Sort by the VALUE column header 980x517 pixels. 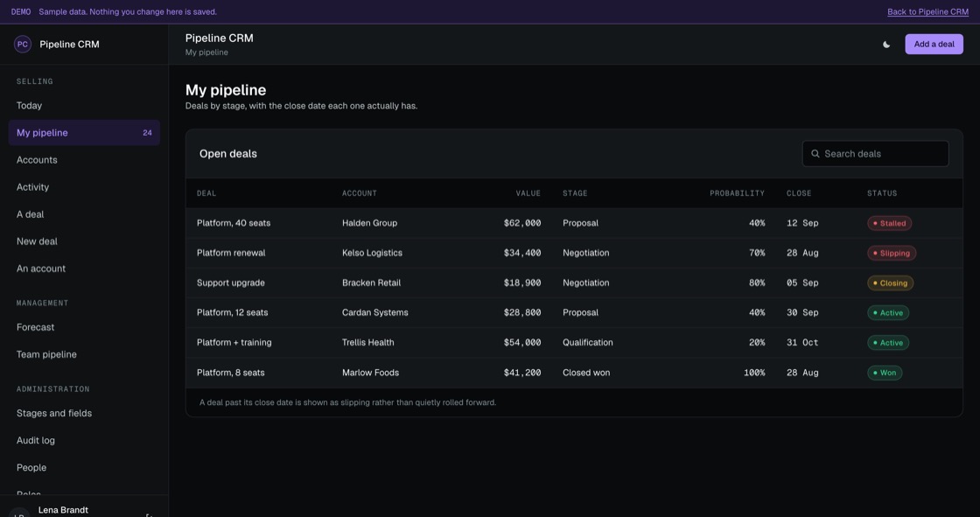528,193
